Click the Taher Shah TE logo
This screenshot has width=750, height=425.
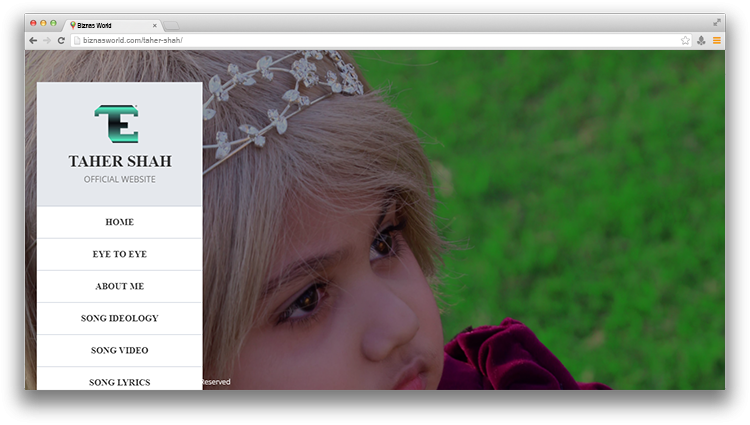click(x=117, y=124)
